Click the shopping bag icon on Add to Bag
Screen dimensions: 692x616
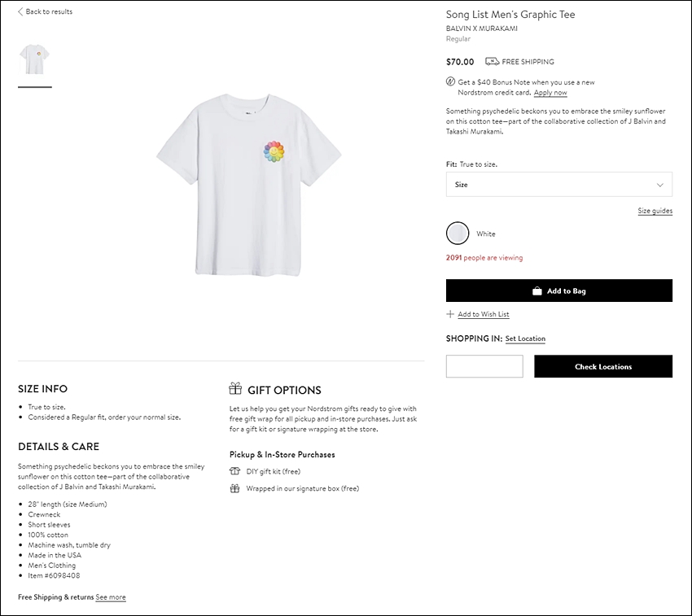537,291
